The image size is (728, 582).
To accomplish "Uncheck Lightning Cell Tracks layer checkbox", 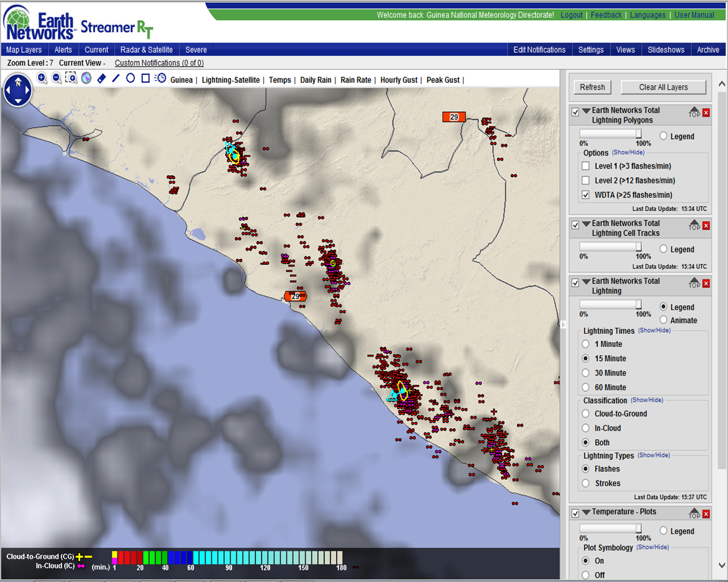I will 575,225.
